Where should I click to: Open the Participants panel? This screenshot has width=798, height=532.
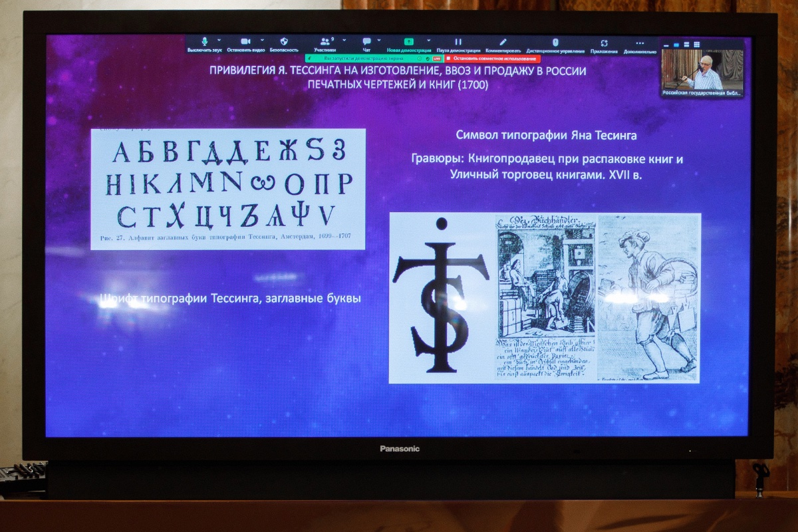pos(325,42)
